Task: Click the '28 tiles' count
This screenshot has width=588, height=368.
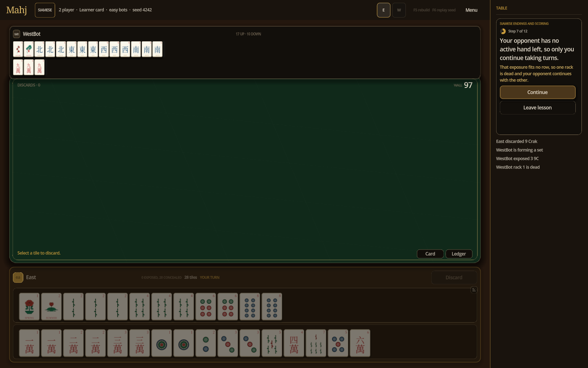Action: click(191, 278)
